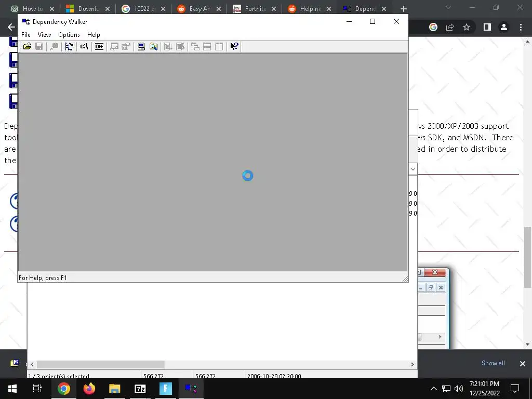The width and height of the screenshot is (532, 399).
Task: Click View Module in External Viewer icon
Action: pyautogui.click(x=114, y=46)
